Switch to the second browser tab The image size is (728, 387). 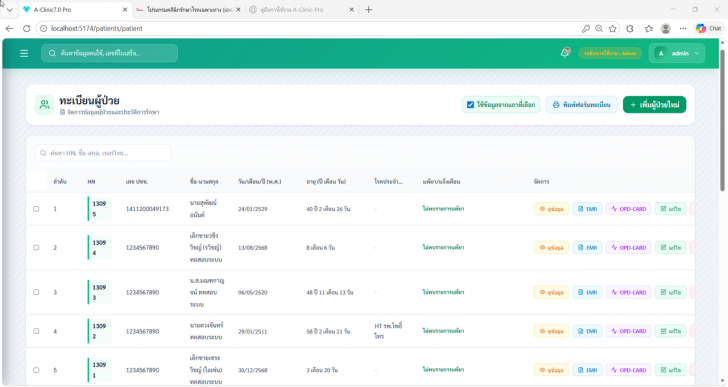(x=189, y=10)
